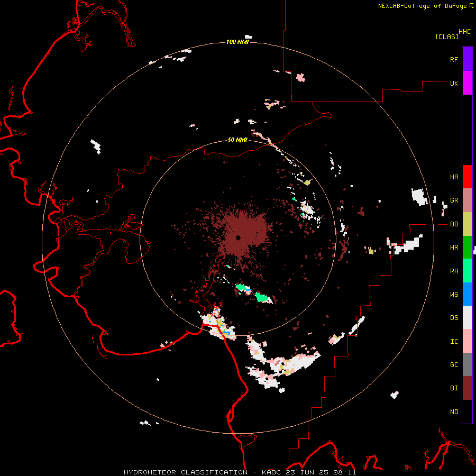Click the NEXLAB-College of DuPage credit text
The width and height of the screenshot is (476, 476).
422,6
